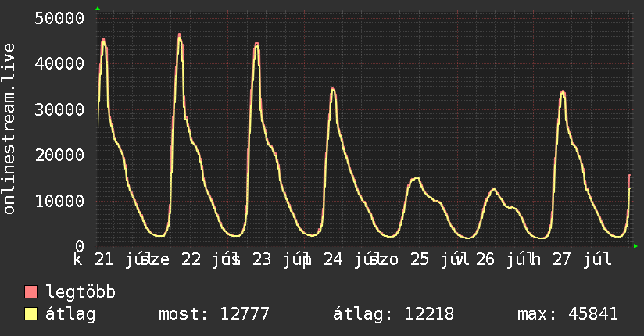Click the green arrow atop the y-axis
The height and width of the screenshot is (336, 644).
pyautogui.click(x=98, y=9)
